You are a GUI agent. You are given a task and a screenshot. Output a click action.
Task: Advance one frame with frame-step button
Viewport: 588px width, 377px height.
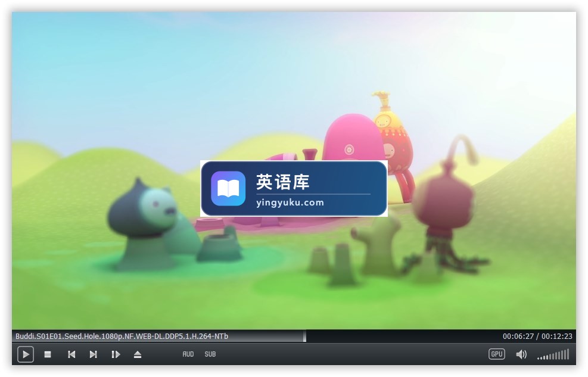[x=116, y=354]
